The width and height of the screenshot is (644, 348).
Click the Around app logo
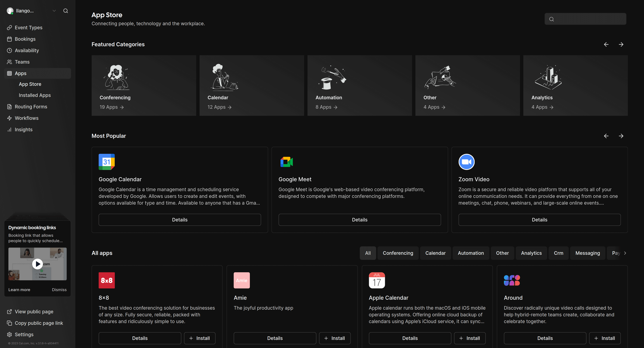[x=512, y=280]
